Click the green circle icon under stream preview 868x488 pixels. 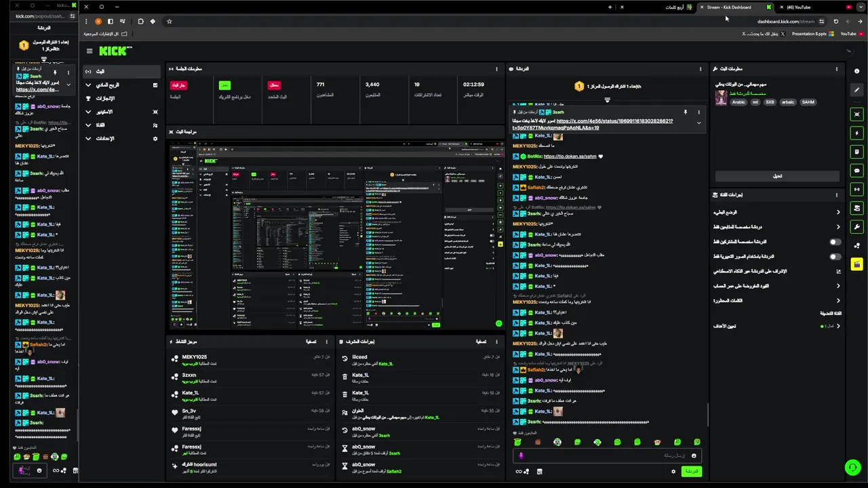(x=498, y=323)
